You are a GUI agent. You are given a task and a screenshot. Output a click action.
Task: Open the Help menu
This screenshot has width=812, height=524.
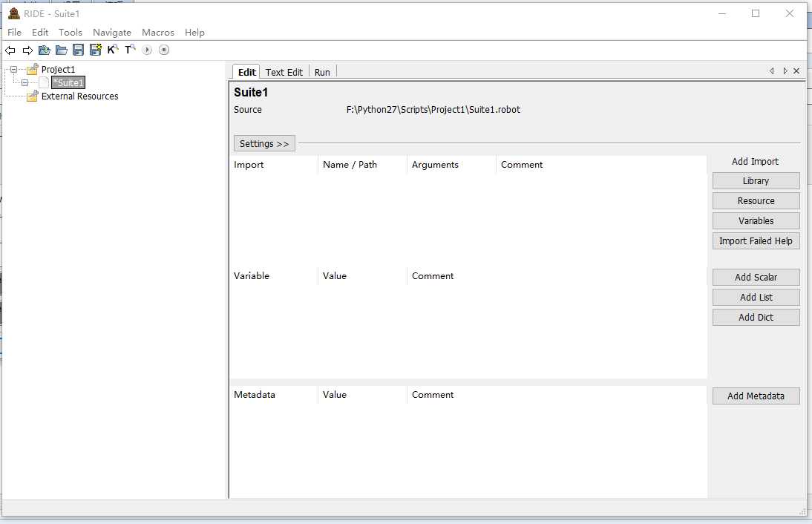[194, 32]
